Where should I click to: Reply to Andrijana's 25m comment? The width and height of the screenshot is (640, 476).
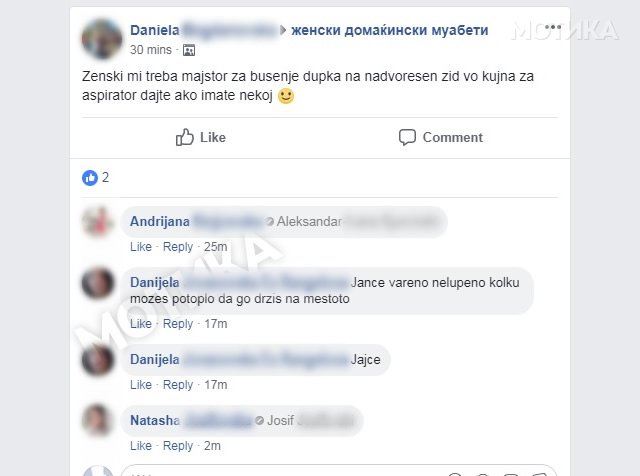(178, 247)
